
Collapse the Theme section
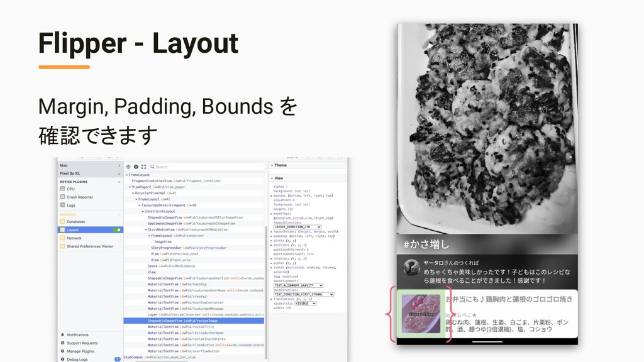tap(272, 165)
